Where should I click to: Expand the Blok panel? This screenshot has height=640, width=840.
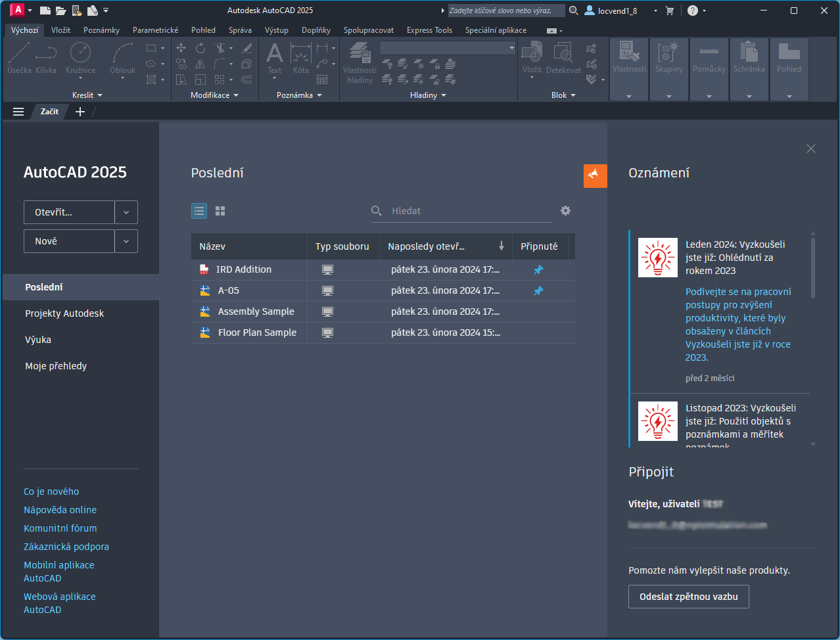pos(563,95)
